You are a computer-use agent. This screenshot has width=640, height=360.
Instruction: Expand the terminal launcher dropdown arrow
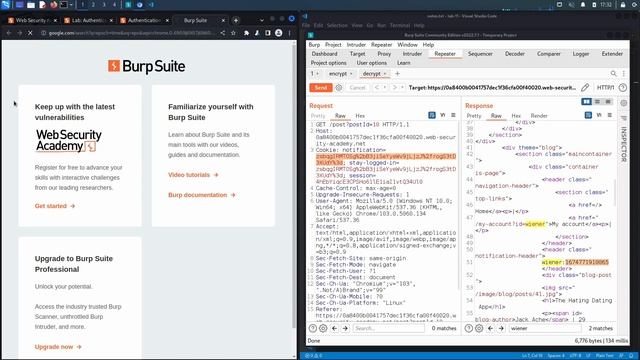[x=71, y=5]
